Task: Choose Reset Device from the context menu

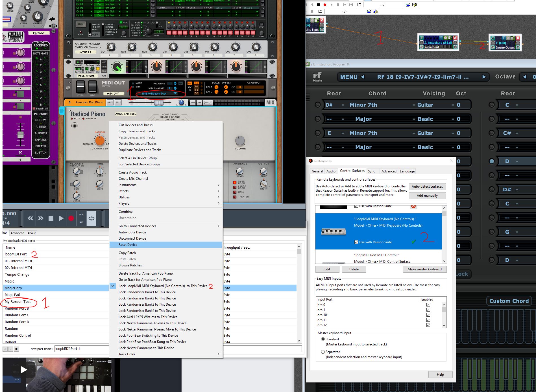Action: (x=166, y=245)
